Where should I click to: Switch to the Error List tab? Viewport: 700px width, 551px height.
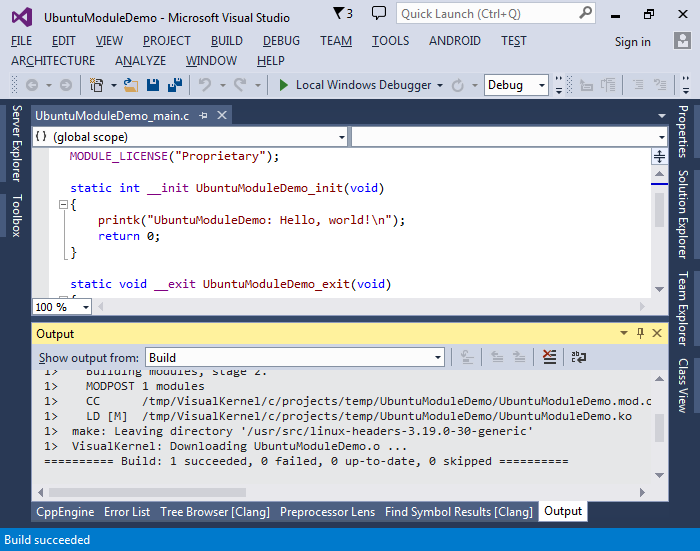pos(127,512)
